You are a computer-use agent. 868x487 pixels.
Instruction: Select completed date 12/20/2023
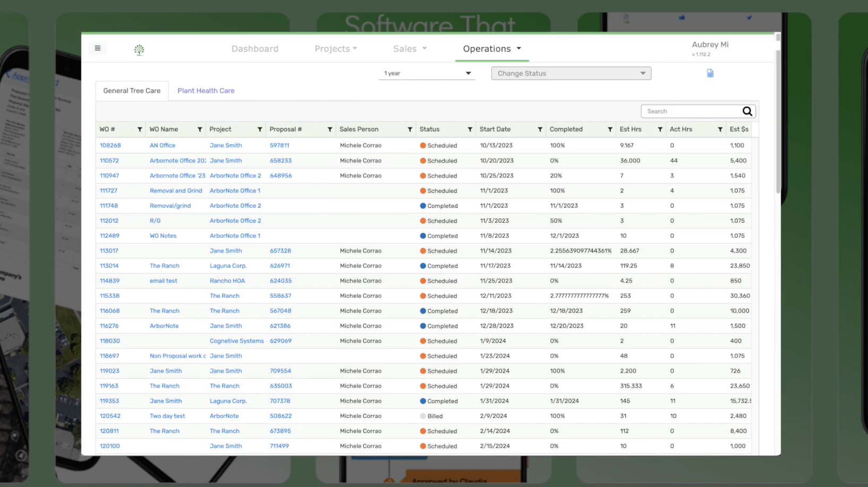(x=567, y=326)
